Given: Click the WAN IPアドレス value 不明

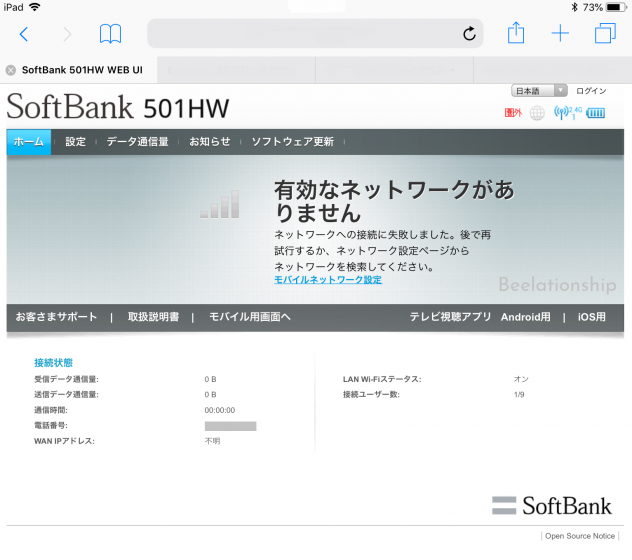Looking at the screenshot, I should 212,441.
